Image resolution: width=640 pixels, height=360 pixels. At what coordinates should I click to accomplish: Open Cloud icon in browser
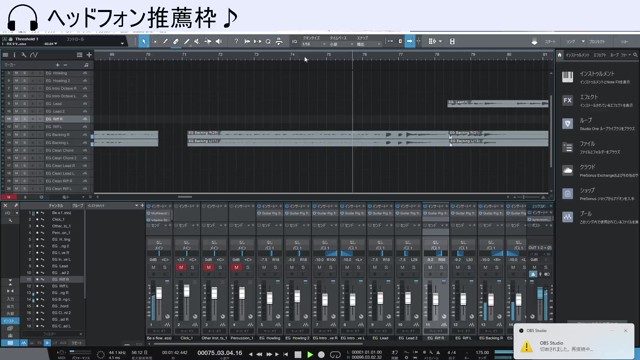click(567, 170)
